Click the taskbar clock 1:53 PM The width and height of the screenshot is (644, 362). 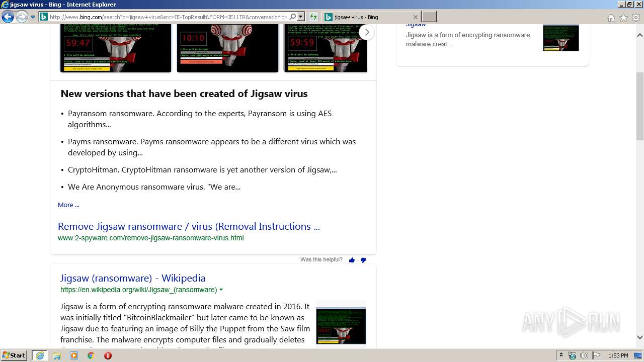click(618, 355)
